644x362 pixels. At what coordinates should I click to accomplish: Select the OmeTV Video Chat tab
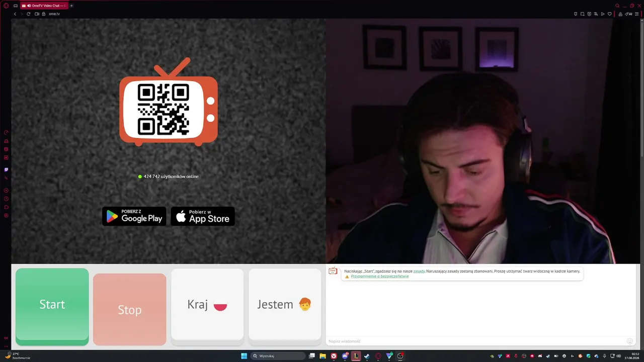coord(44,6)
